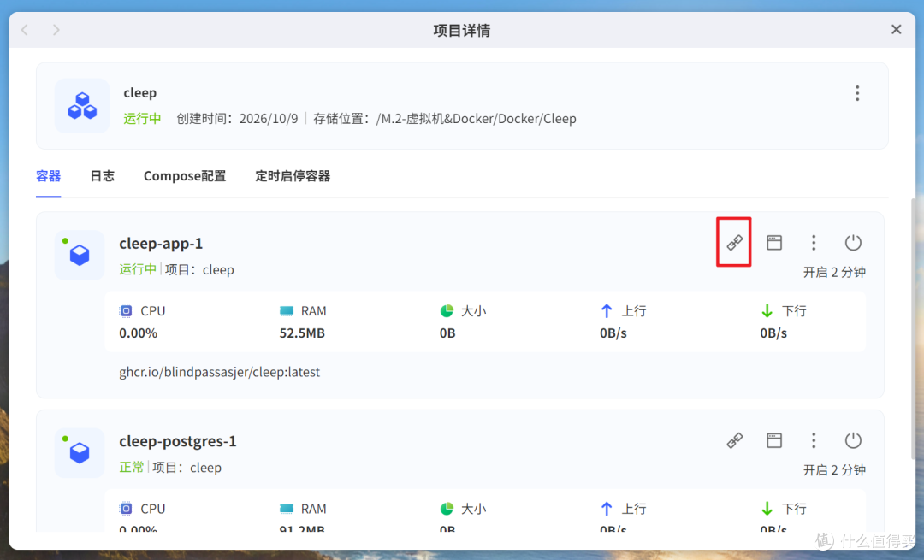Power off the cleep-app-1 container

tap(853, 243)
